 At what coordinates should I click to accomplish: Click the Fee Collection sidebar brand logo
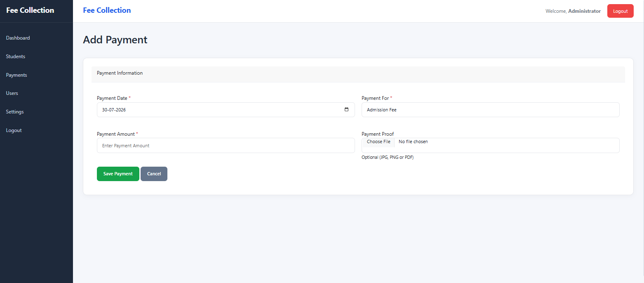pyautogui.click(x=30, y=10)
